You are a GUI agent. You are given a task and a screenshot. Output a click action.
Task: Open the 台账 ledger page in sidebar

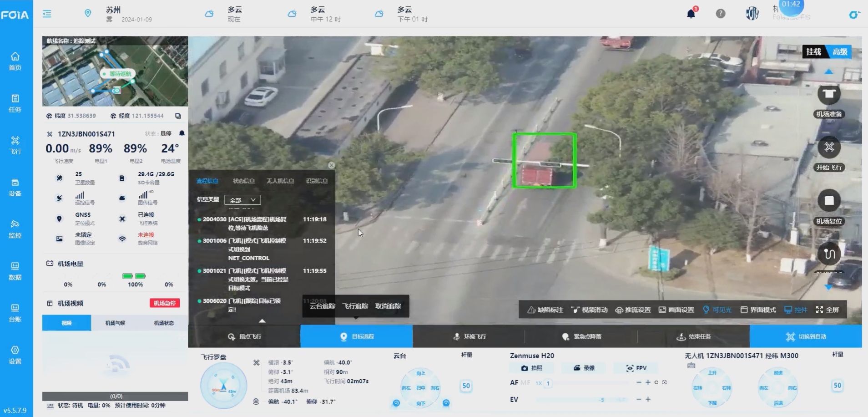(15, 313)
